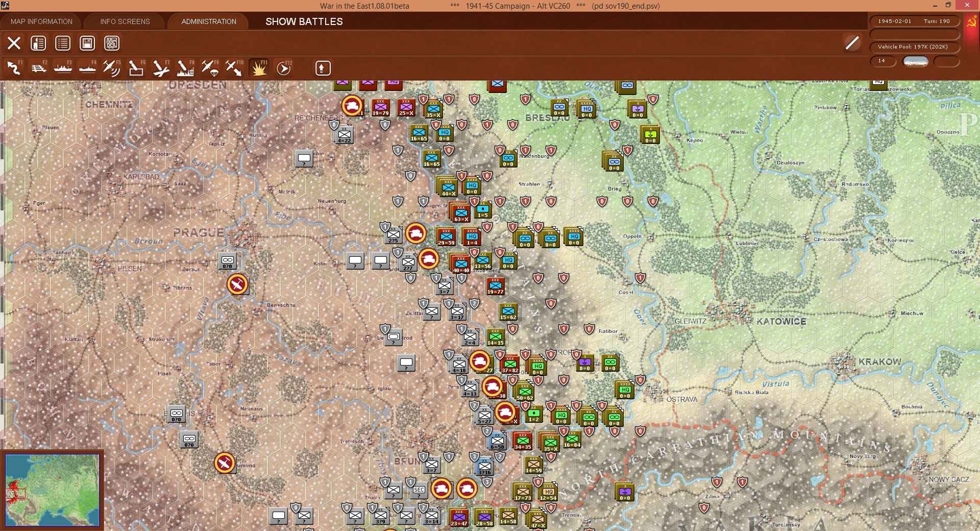Select the unit counter labeled 17=73
Image resolution: width=980 pixels, height=531 pixels.
click(523, 492)
